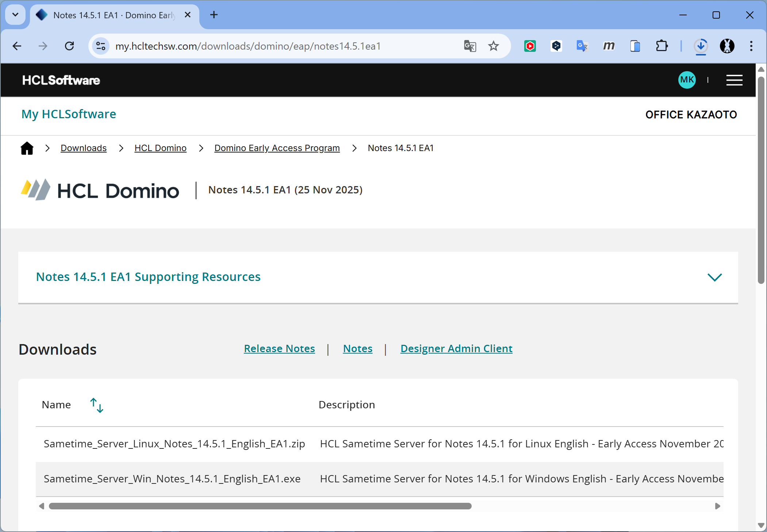Select Sametime_Server_Win_Notes_14.5.1_English_EA1.exe file name
The image size is (767, 532).
tap(172, 479)
